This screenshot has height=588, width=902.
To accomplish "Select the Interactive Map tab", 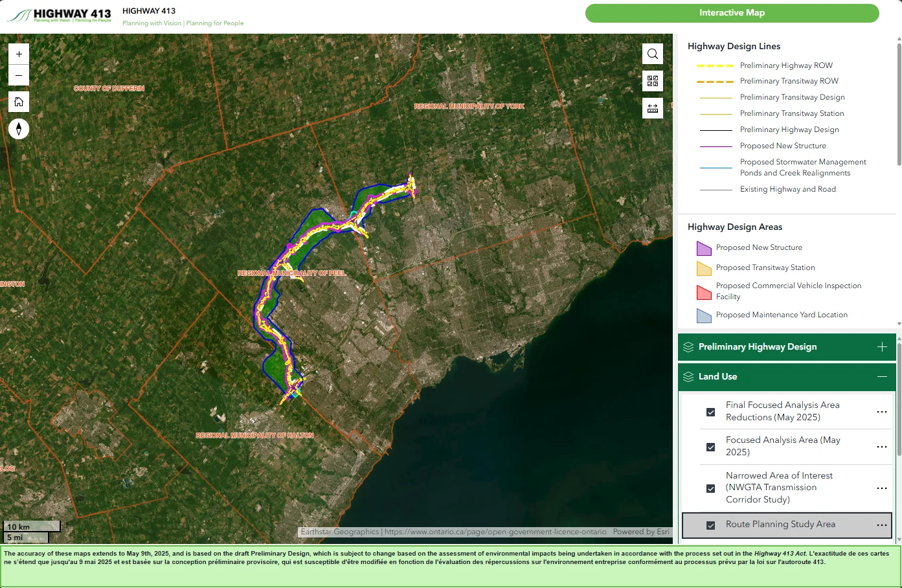I will click(732, 13).
